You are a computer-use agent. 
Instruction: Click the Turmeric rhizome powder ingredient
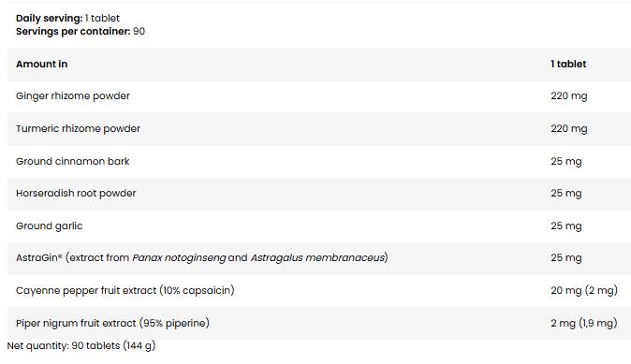point(78,129)
